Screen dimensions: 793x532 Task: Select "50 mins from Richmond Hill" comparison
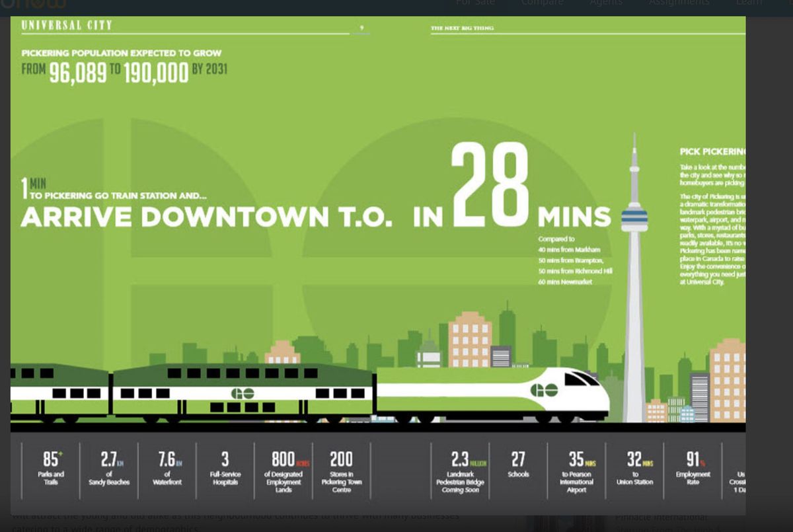575,271
